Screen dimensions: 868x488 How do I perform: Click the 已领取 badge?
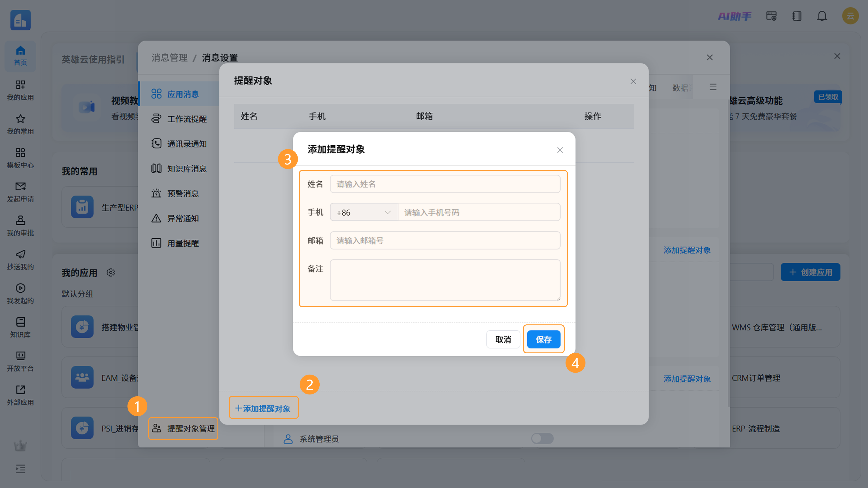tap(828, 97)
